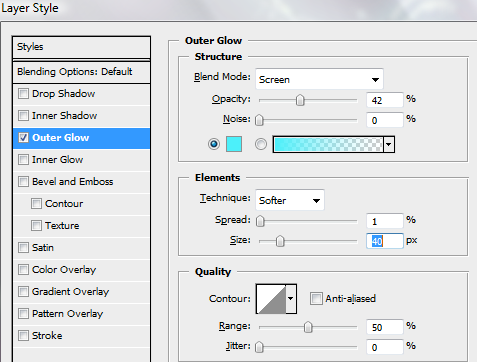Click the Noise slider handle
Image resolution: width=477 pixels, height=362 pixels.
tap(259, 120)
